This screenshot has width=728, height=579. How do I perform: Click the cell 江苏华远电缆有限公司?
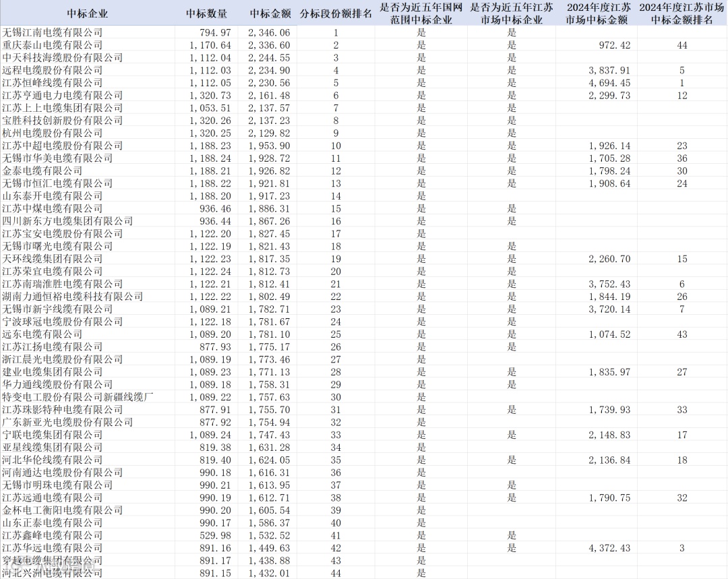pos(53,547)
